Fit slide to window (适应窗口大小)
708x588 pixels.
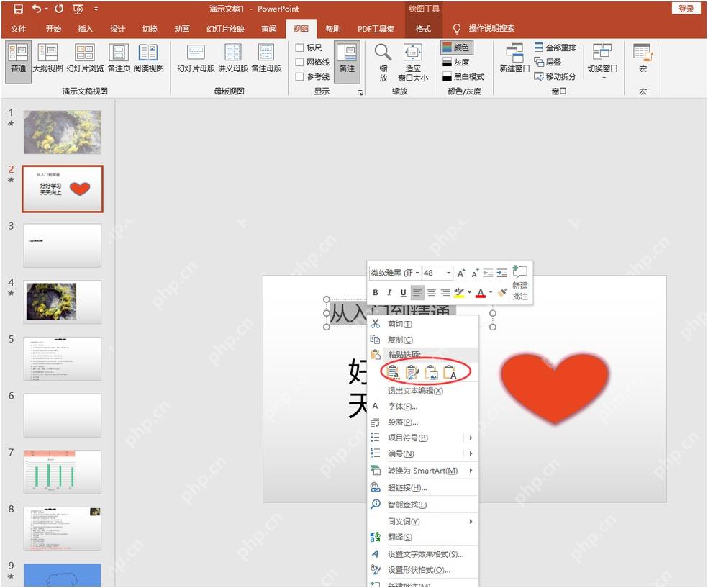[x=413, y=63]
